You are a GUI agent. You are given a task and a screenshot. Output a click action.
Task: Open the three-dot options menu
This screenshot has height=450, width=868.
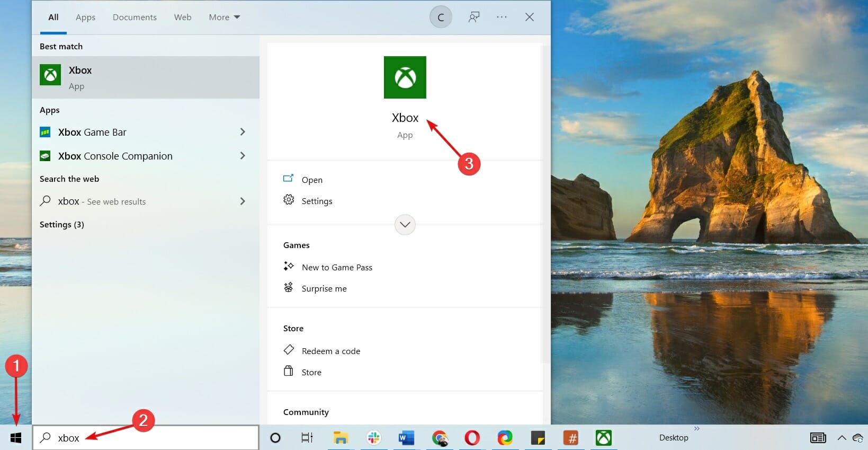502,17
